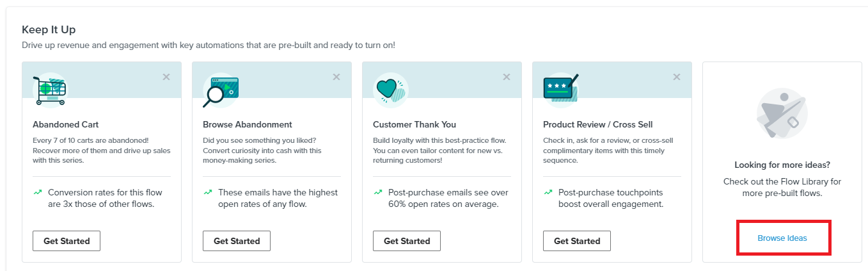Dismiss the Browse Abandonment card

tap(336, 77)
